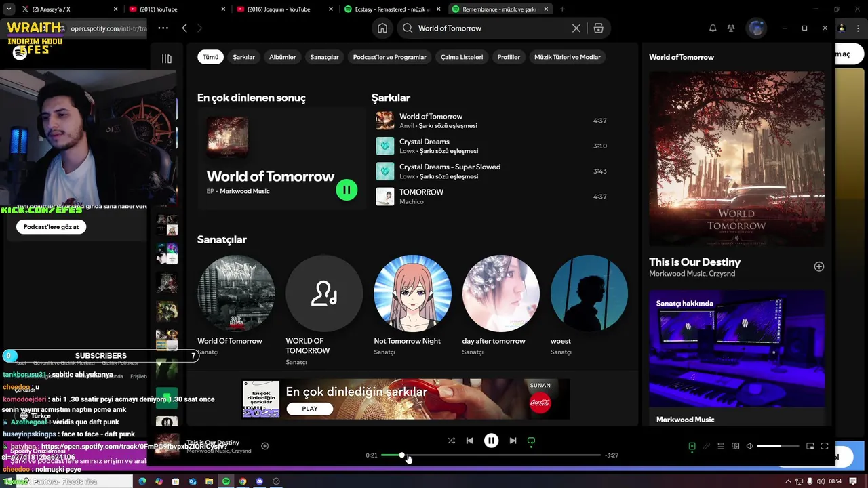
Task: Open the Windows notification center icon
Action: coord(853,481)
